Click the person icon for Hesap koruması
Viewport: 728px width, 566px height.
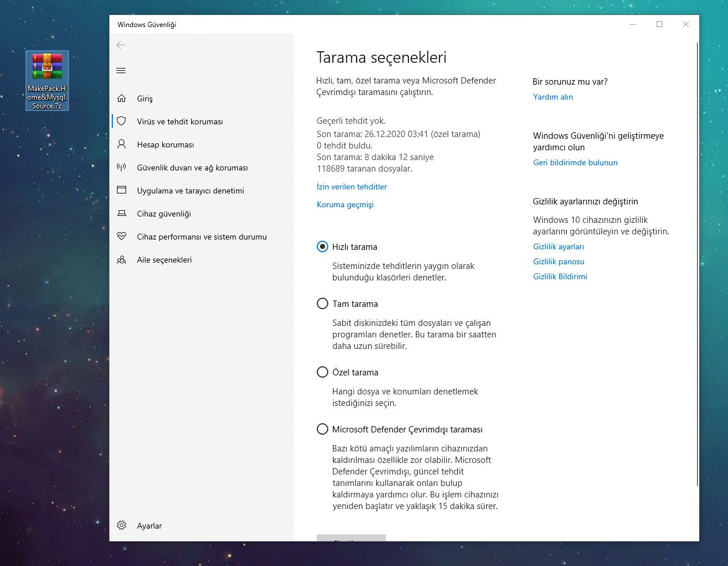click(x=122, y=145)
